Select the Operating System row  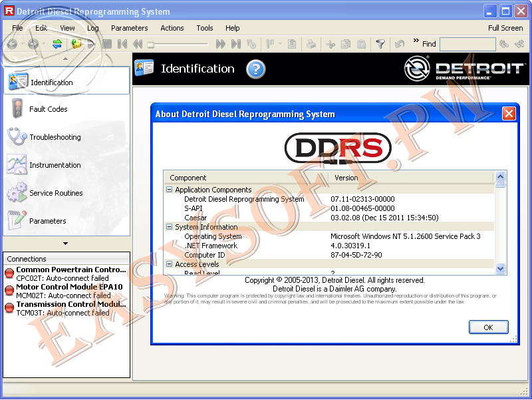329,236
